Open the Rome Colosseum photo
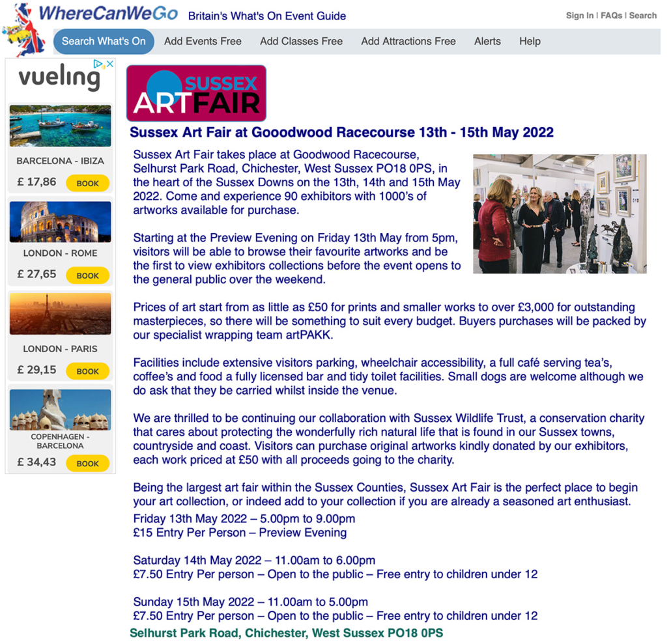671x644 pixels. (61, 222)
